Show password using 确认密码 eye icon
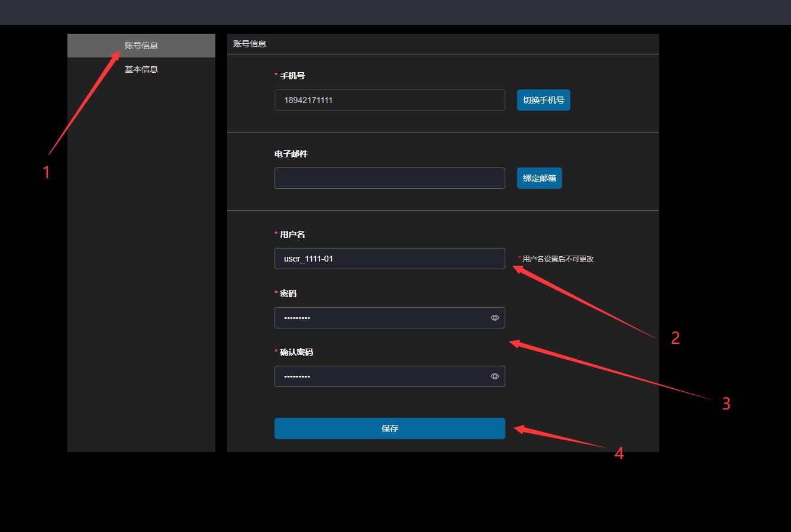The image size is (791, 532). pyautogui.click(x=495, y=376)
